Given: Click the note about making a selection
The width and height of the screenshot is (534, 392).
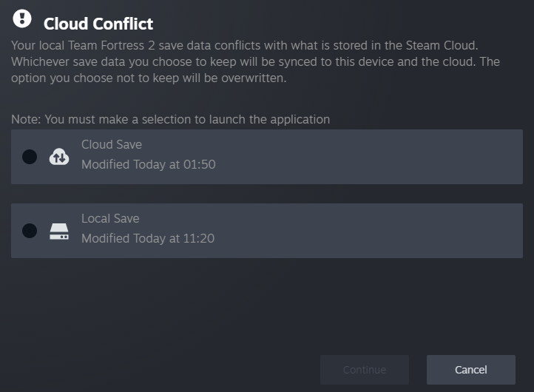Looking at the screenshot, I should (170, 119).
